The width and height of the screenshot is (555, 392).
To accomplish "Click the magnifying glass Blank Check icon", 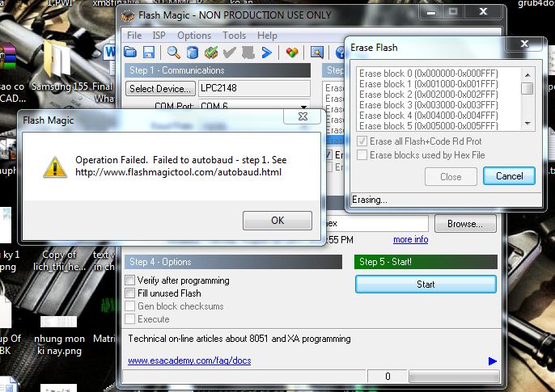I will (173, 53).
